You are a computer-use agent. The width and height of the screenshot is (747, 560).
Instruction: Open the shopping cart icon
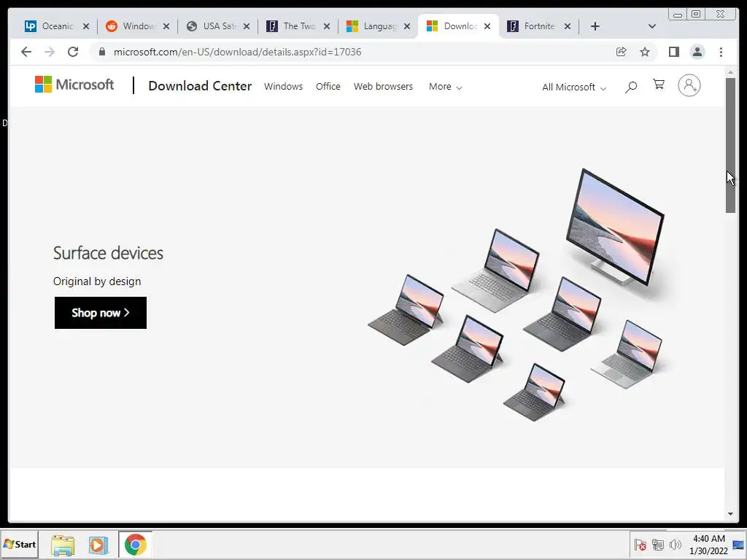click(659, 85)
